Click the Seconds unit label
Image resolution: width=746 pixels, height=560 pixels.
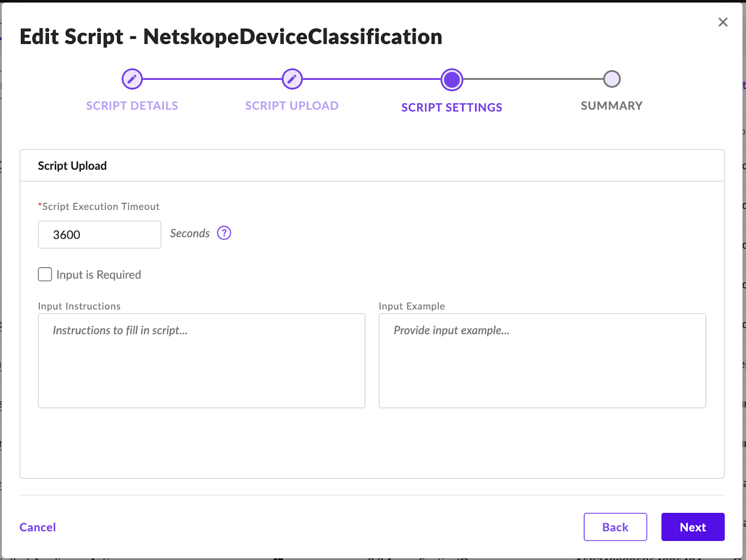point(190,233)
